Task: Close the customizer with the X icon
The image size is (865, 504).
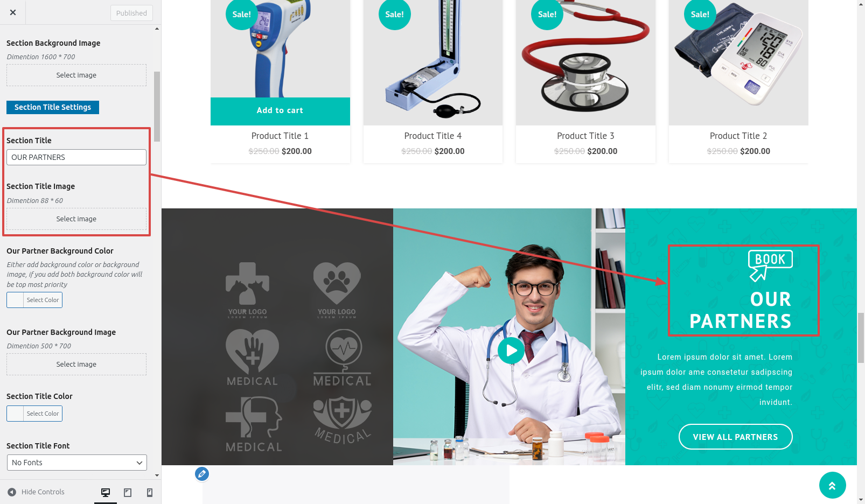Action: (13, 12)
